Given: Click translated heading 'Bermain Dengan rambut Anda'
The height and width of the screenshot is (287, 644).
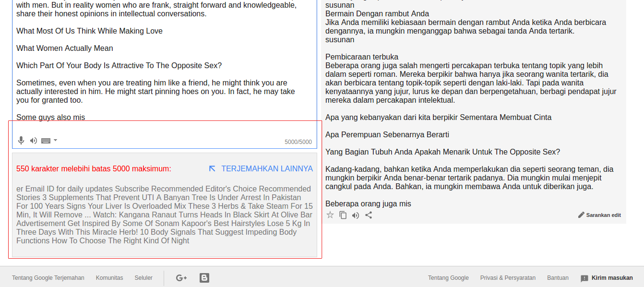Looking at the screenshot, I should coord(377,13).
